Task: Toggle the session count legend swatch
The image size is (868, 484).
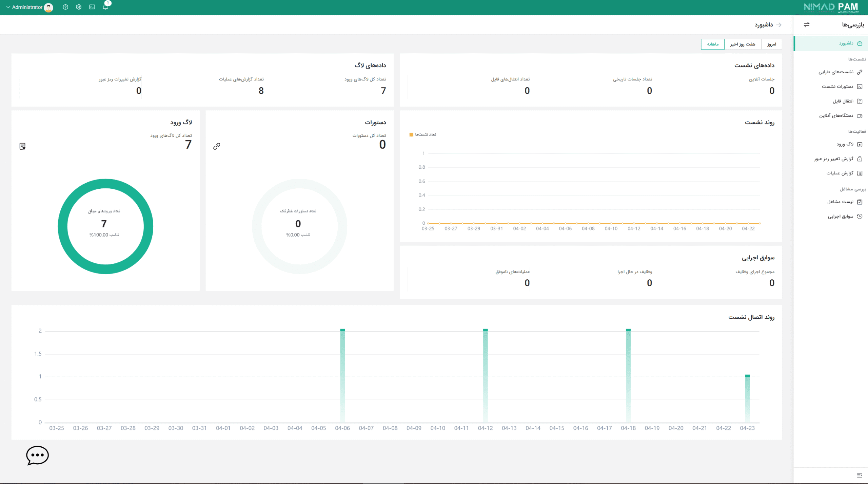Action: coord(411,135)
